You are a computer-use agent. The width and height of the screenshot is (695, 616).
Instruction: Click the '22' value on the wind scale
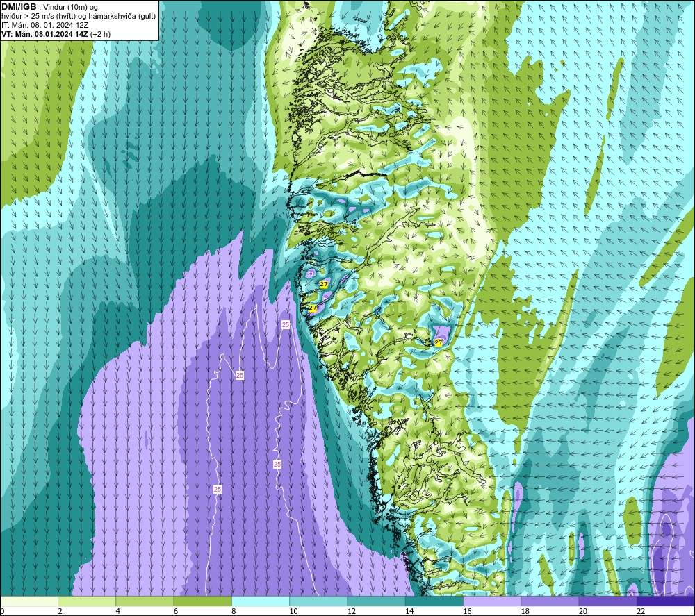click(641, 612)
